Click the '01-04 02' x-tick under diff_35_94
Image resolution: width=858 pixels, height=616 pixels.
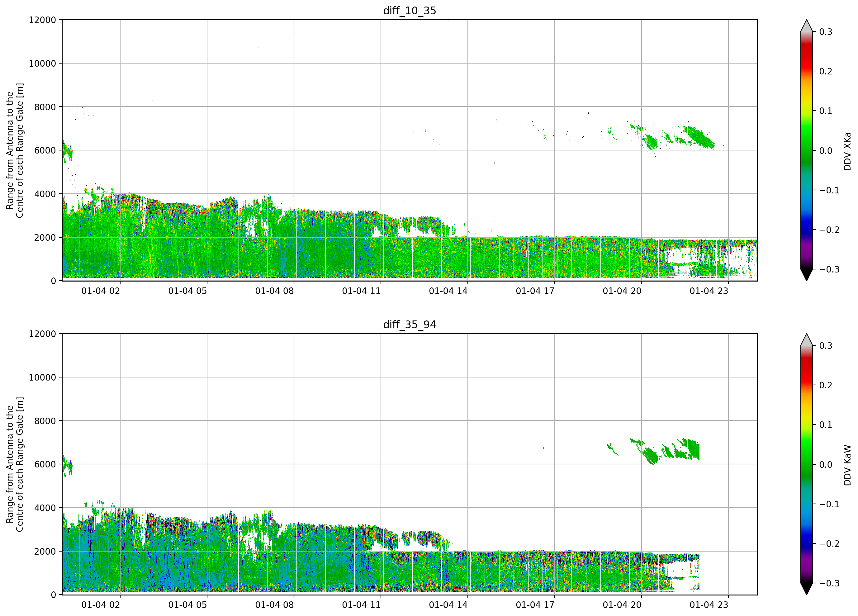(x=101, y=605)
